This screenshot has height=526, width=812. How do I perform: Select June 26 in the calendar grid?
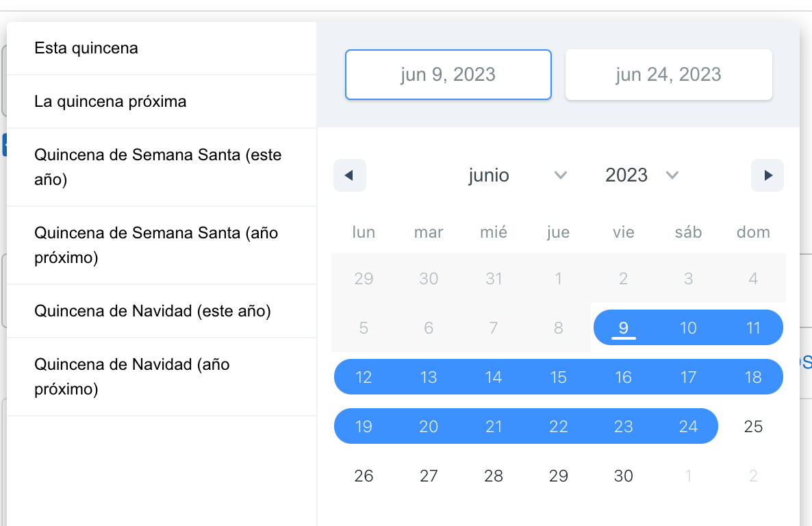click(x=364, y=475)
